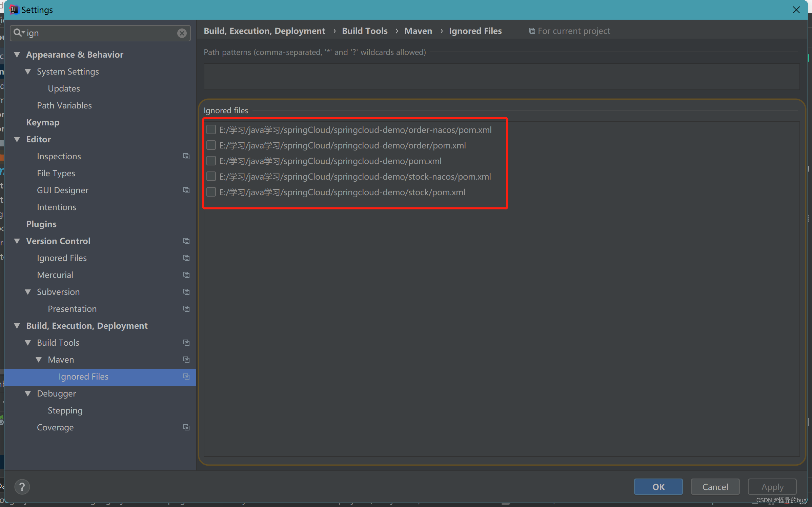Collapse the Editor section
This screenshot has height=507, width=812.
pyautogui.click(x=17, y=139)
